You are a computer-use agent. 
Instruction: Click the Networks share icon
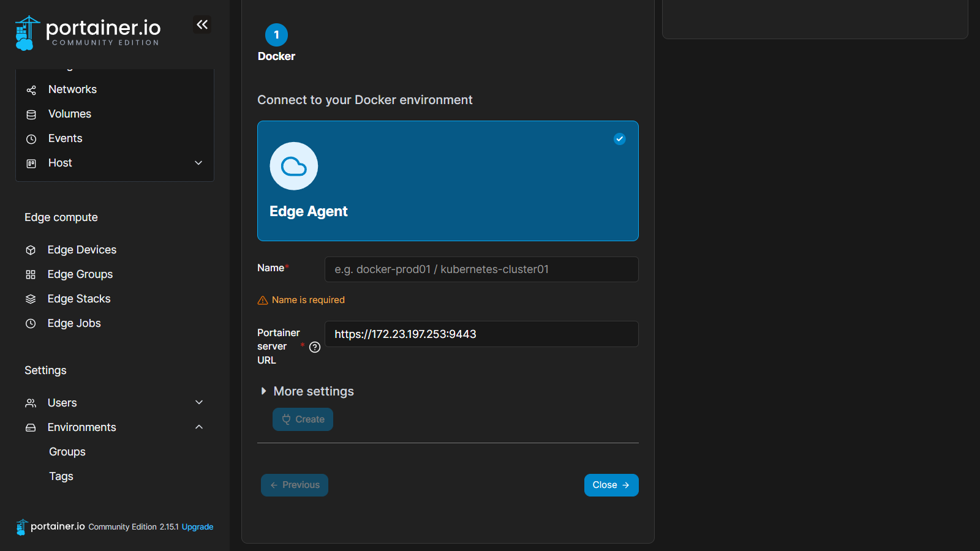pyautogui.click(x=31, y=90)
